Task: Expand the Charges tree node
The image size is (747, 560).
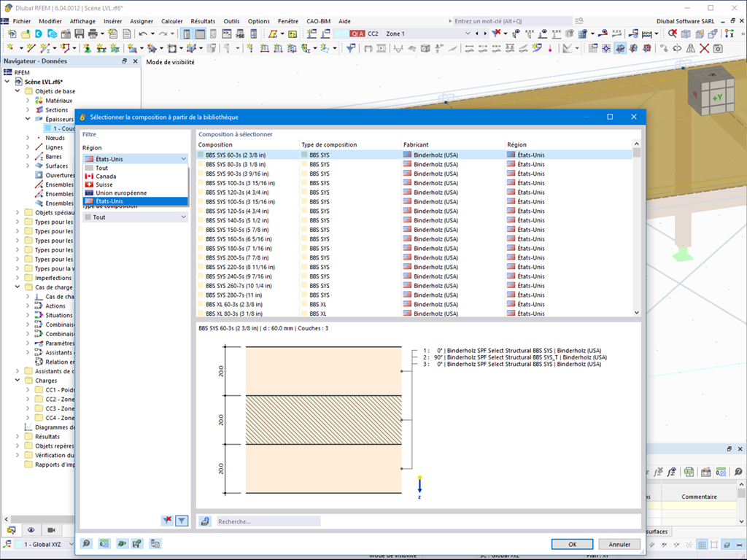Action: click(x=18, y=381)
